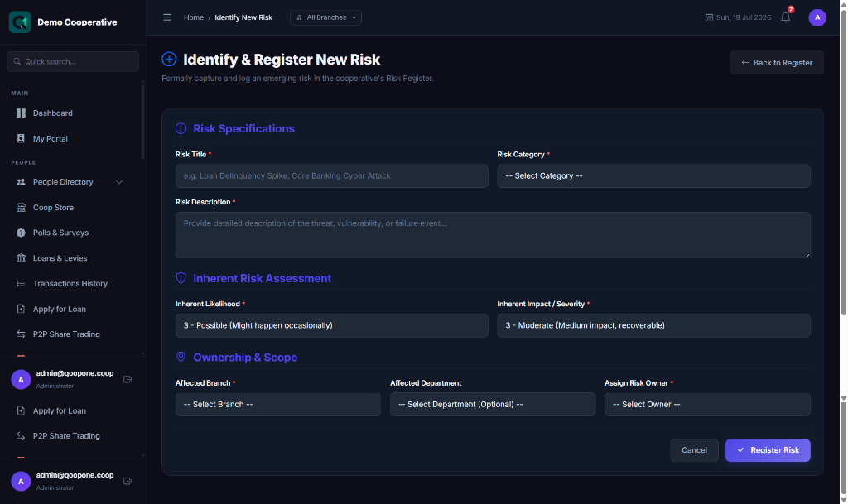Click the Polls & Surveys question icon
The height and width of the screenshot is (504, 848).
coord(21,233)
